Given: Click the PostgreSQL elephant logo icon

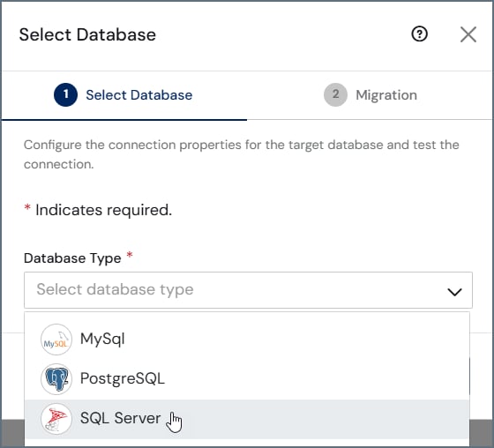Looking at the screenshot, I should (56, 379).
